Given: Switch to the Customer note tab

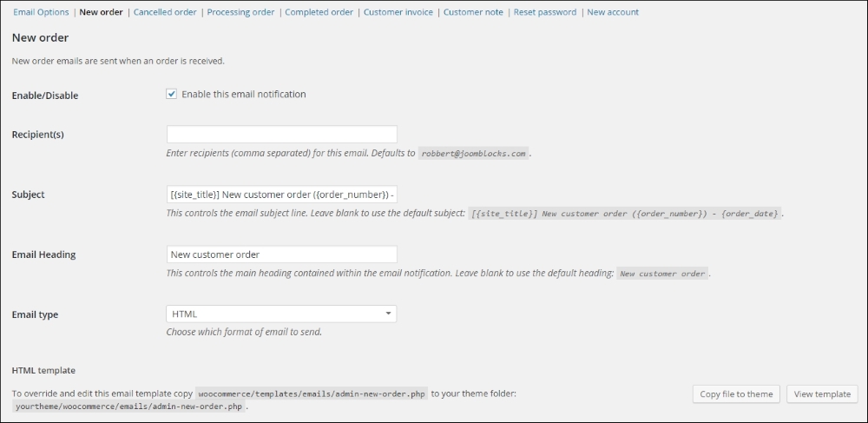Looking at the screenshot, I should pos(473,12).
